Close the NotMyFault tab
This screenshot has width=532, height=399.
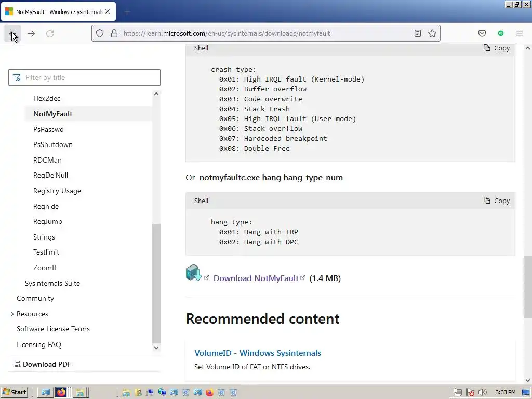108,11
